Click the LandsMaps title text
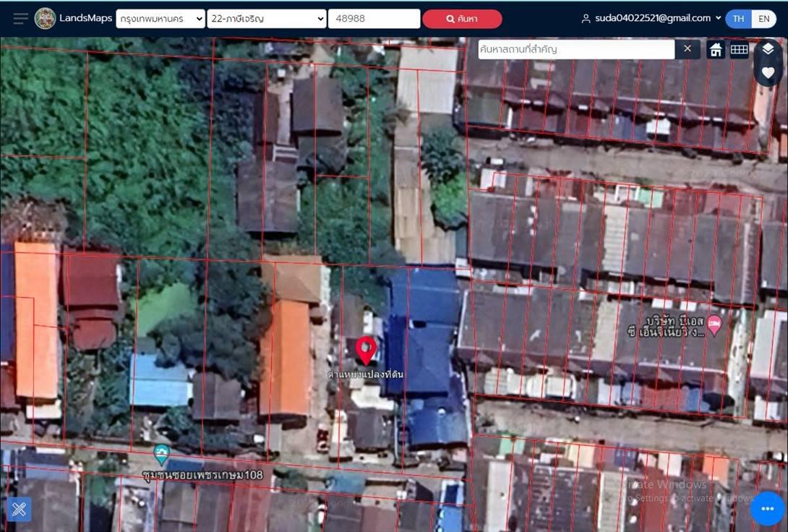 (86, 18)
